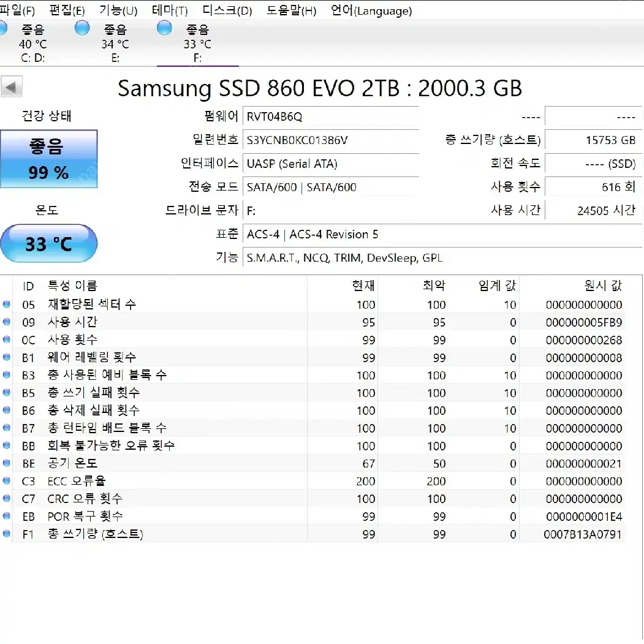Screen dimensions: 644x644
Task: Select the E: disk tab at 34 °C
Action: 115,43
